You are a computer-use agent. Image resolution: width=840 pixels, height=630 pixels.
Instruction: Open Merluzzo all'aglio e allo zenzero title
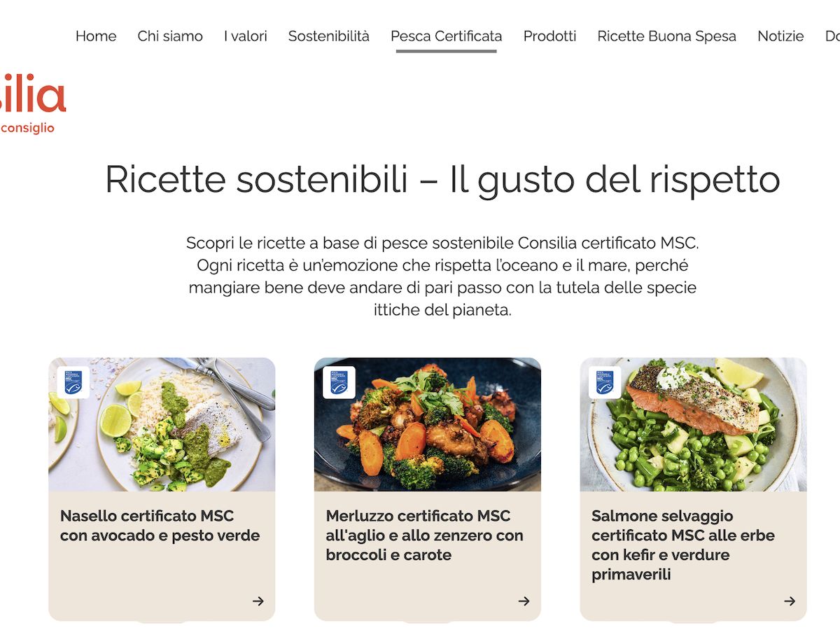tap(424, 535)
